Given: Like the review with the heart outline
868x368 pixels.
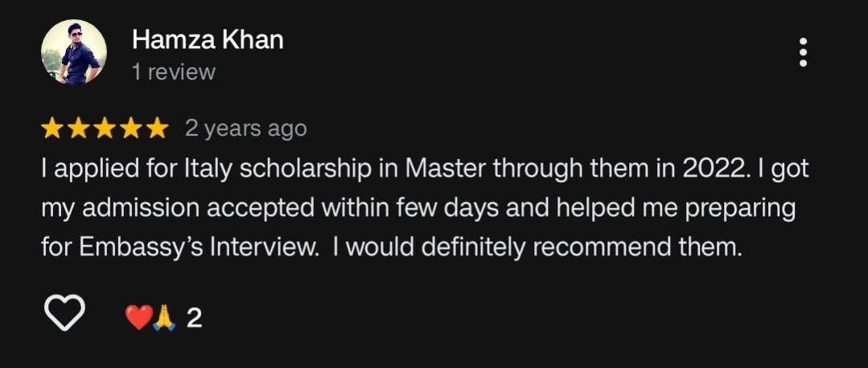Looking at the screenshot, I should coord(64,313).
